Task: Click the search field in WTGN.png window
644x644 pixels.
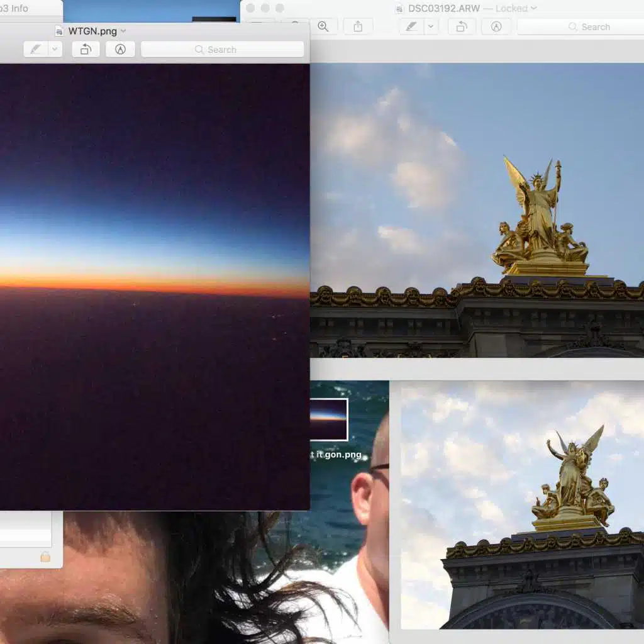Action: pyautogui.click(x=222, y=50)
